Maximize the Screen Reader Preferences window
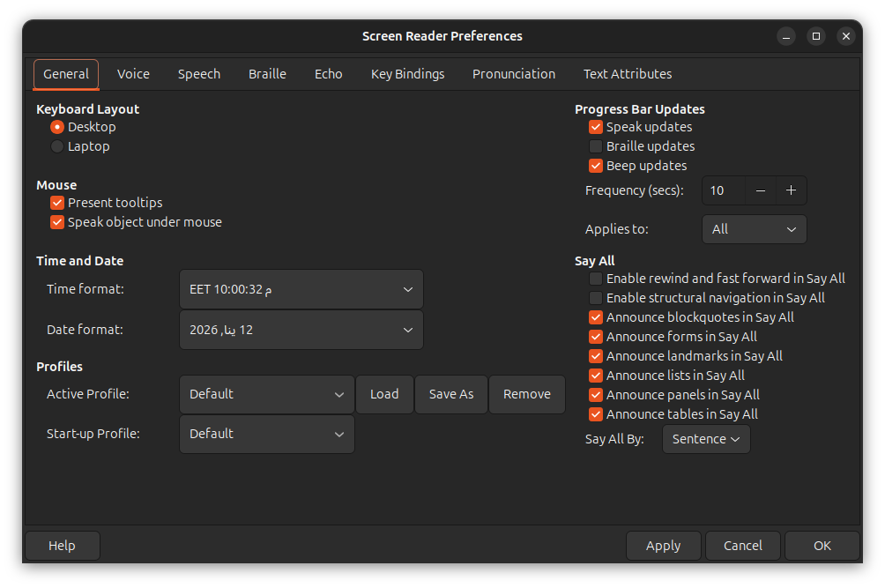The image size is (885, 588). (x=816, y=36)
